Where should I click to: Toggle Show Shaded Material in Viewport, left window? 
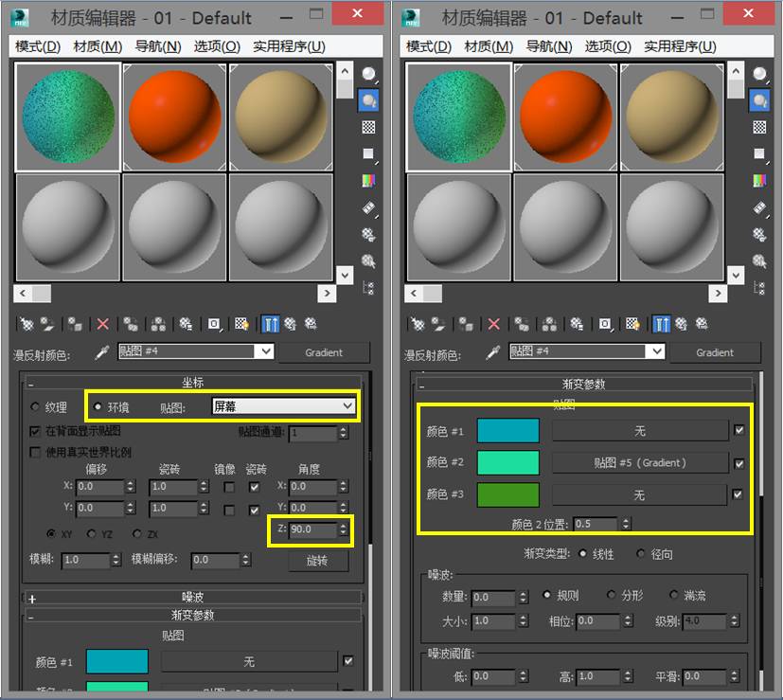point(242,324)
